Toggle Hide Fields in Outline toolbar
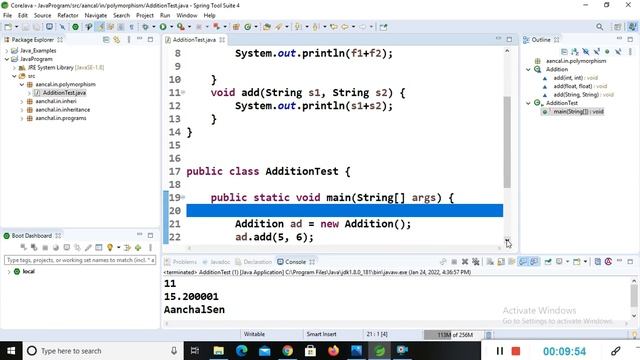640x360 pixels. click(586, 51)
